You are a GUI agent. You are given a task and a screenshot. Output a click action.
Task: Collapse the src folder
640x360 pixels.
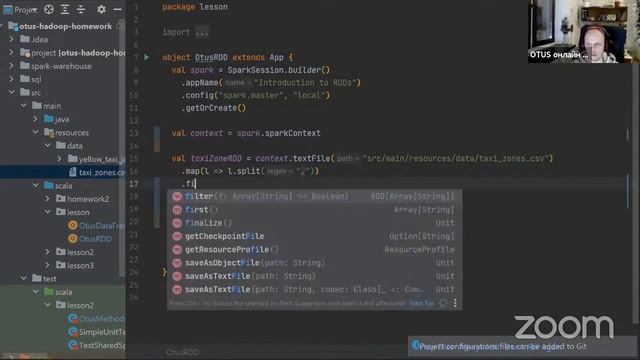11,92
